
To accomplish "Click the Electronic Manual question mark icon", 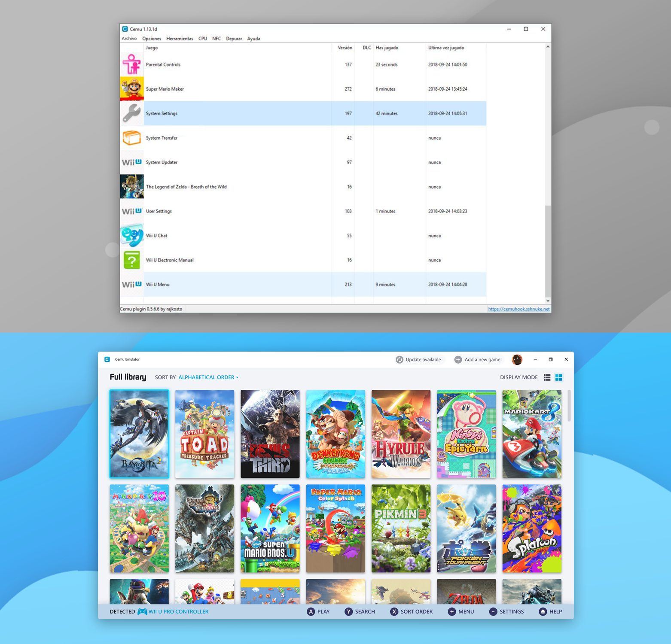I will (132, 260).
